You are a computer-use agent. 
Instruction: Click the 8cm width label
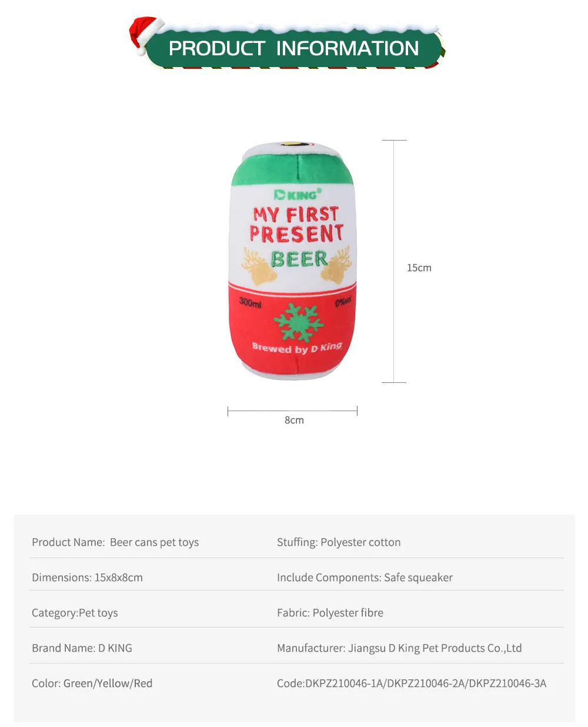tap(294, 420)
